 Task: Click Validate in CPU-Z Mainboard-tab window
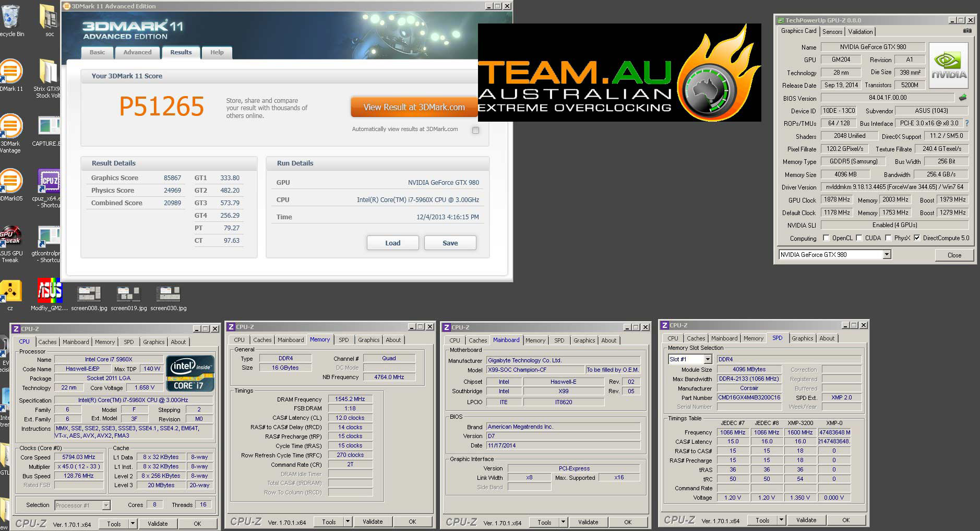pos(588,522)
